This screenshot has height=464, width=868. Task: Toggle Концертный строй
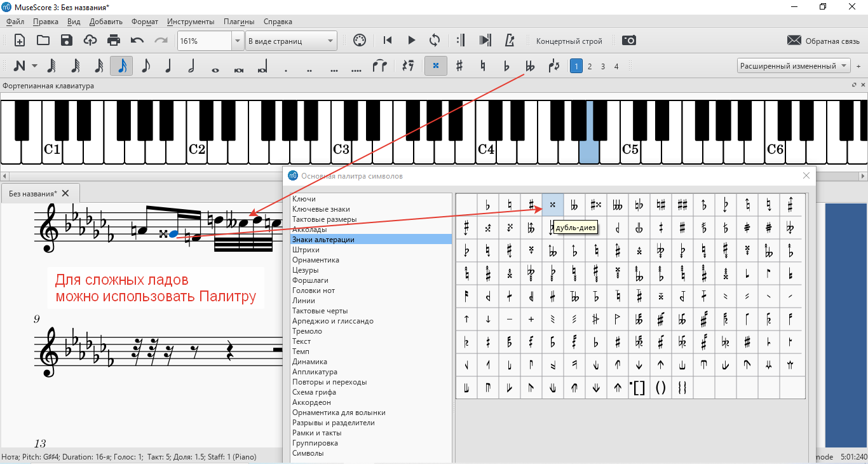(x=569, y=41)
